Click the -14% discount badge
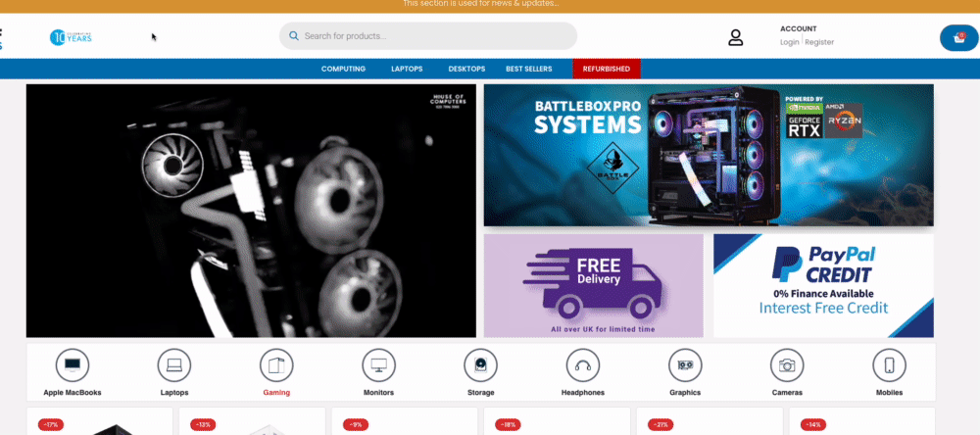Screen dimensions: 980x435 813,425
